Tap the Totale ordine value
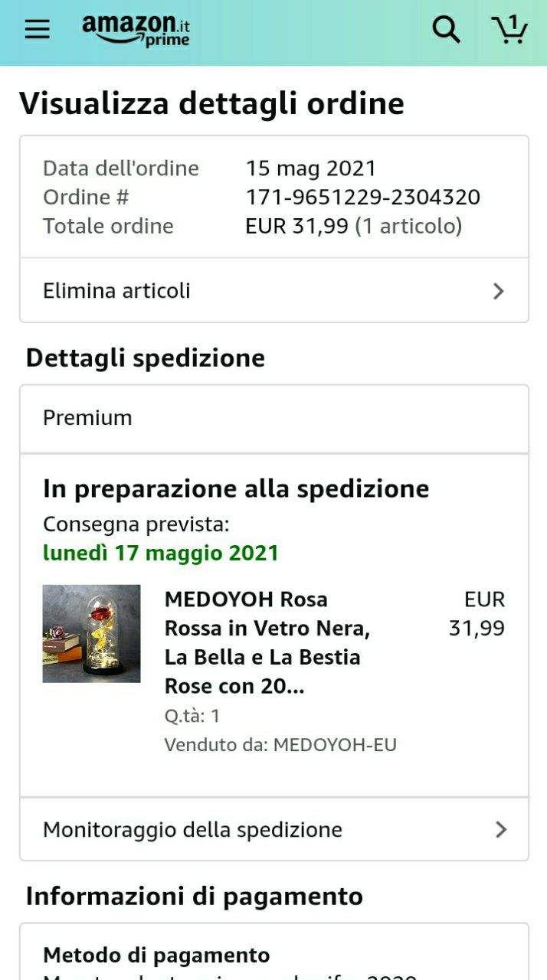Viewport: 547px width, 980px height. point(353,226)
